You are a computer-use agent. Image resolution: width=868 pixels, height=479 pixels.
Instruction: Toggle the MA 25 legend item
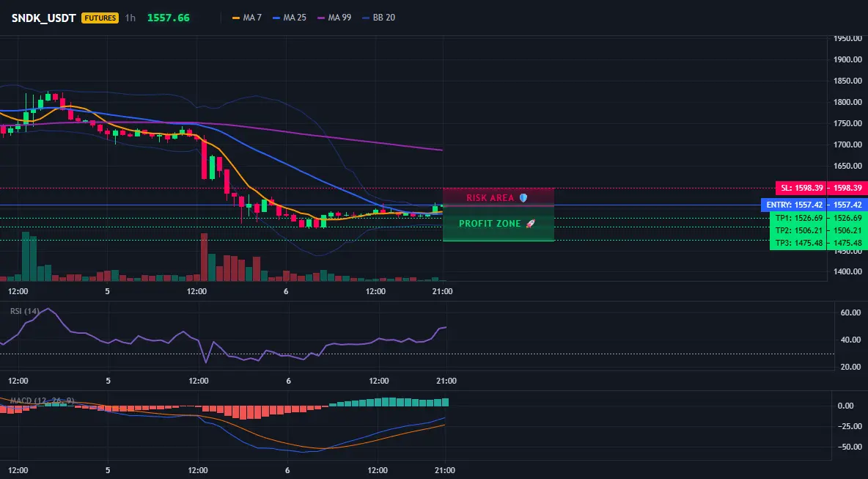[290, 18]
